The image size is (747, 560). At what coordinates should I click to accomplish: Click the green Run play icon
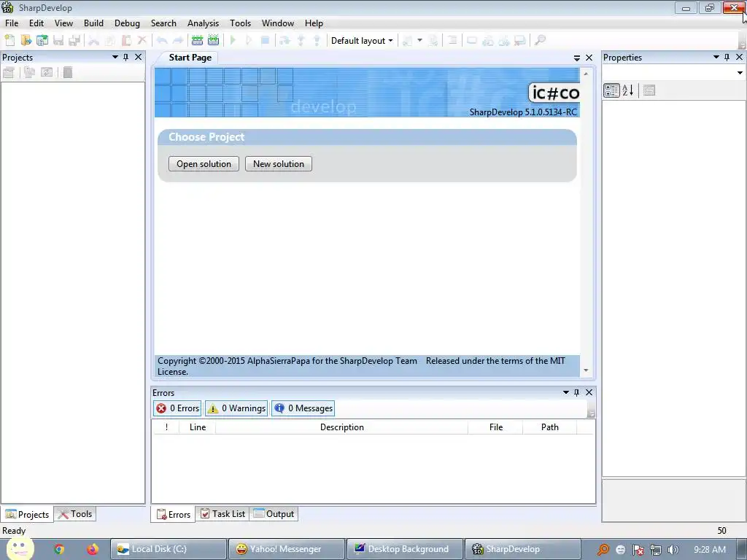click(x=233, y=41)
